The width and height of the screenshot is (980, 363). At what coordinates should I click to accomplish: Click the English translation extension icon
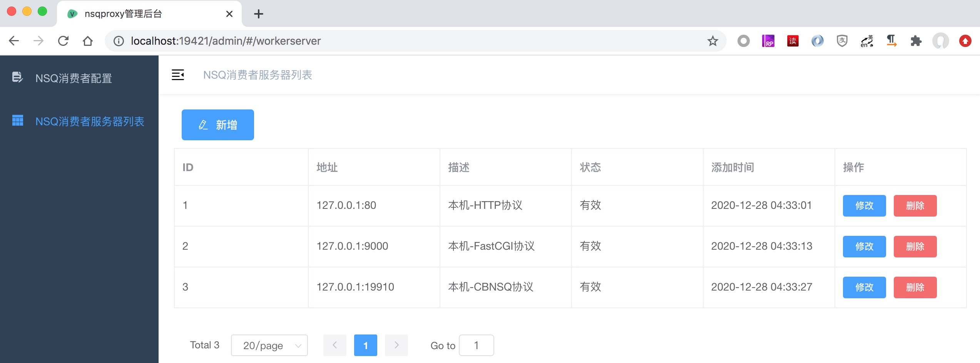(867, 41)
